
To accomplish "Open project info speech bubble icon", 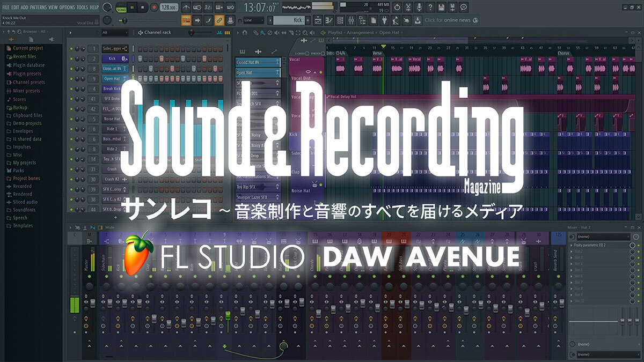I will (464, 8).
